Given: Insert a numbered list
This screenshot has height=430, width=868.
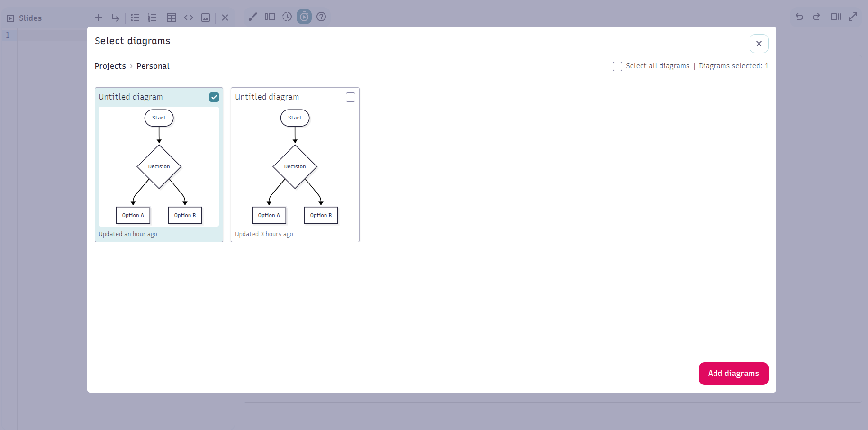Looking at the screenshot, I should (x=152, y=17).
